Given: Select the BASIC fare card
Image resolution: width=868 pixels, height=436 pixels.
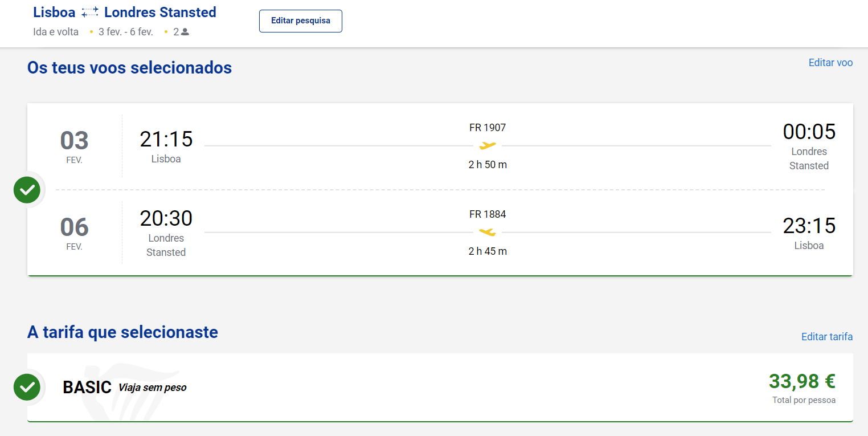Looking at the screenshot, I should pyautogui.click(x=440, y=388).
